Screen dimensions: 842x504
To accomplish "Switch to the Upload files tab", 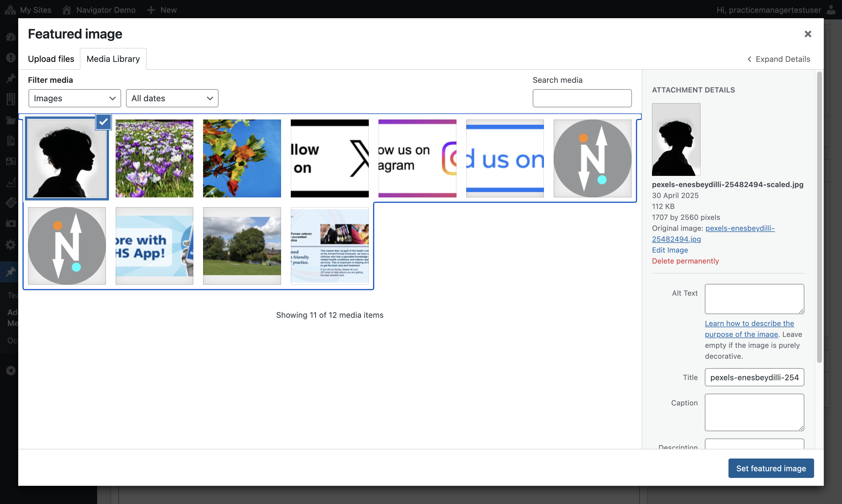I will (x=51, y=59).
